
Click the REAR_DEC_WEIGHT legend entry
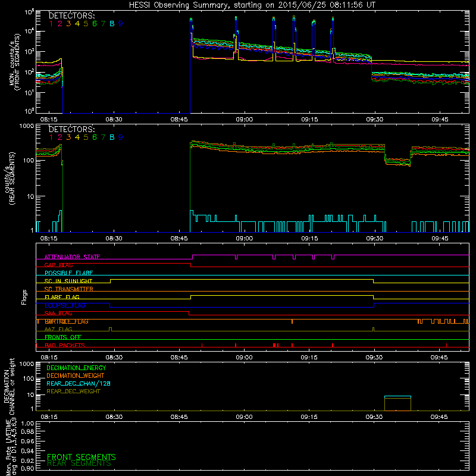click(73, 392)
